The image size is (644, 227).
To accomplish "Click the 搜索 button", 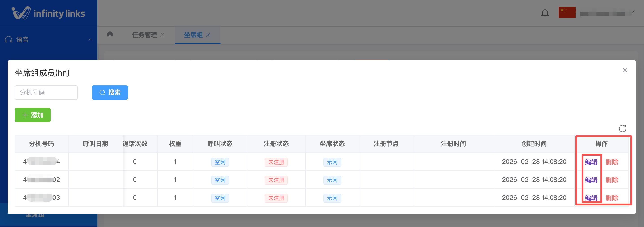I will pyautogui.click(x=110, y=93).
